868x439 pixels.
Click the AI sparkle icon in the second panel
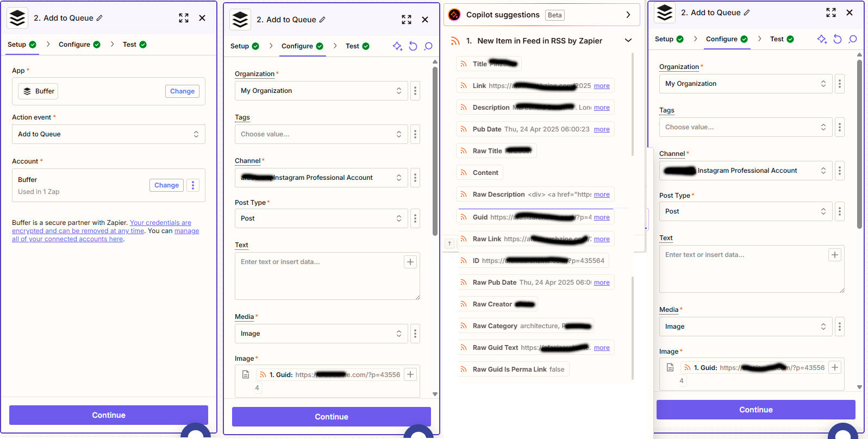pyautogui.click(x=397, y=46)
